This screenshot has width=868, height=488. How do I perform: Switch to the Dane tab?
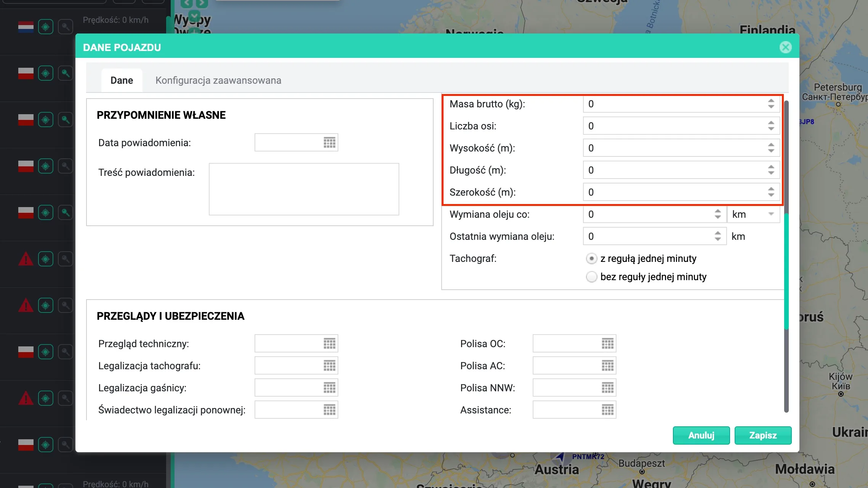pos(122,80)
